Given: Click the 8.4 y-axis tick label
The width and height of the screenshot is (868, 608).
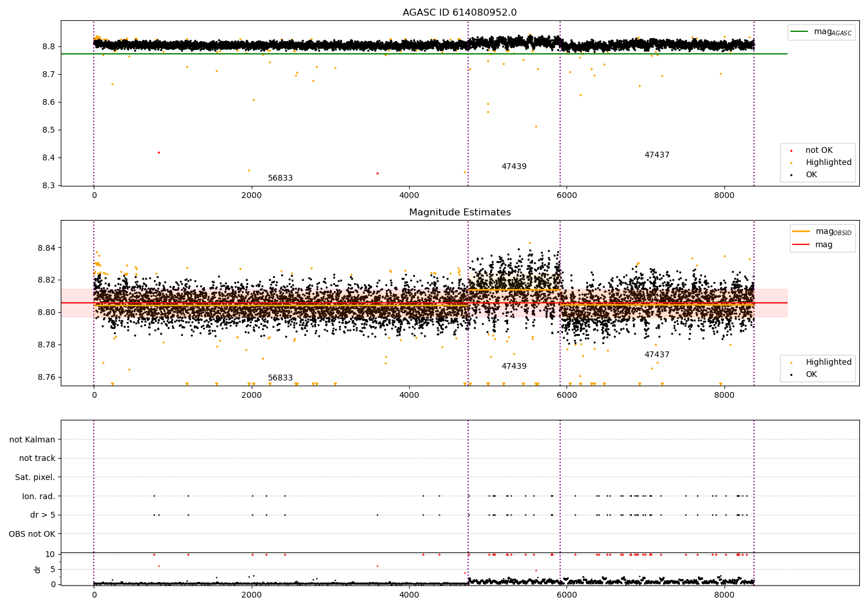Looking at the screenshot, I should coord(49,158).
